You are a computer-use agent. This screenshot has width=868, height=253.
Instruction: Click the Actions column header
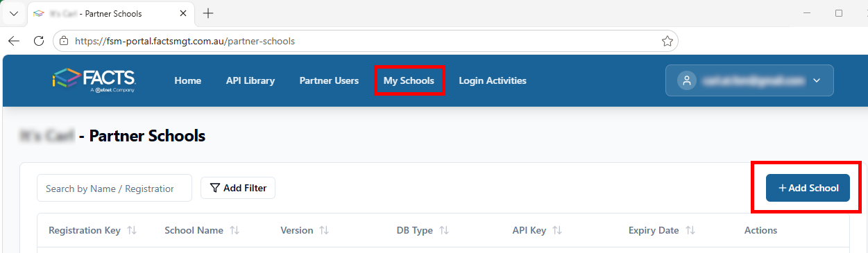(760, 230)
